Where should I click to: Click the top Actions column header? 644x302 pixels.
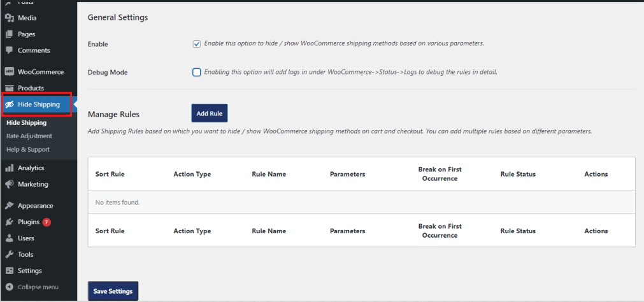[596, 174]
